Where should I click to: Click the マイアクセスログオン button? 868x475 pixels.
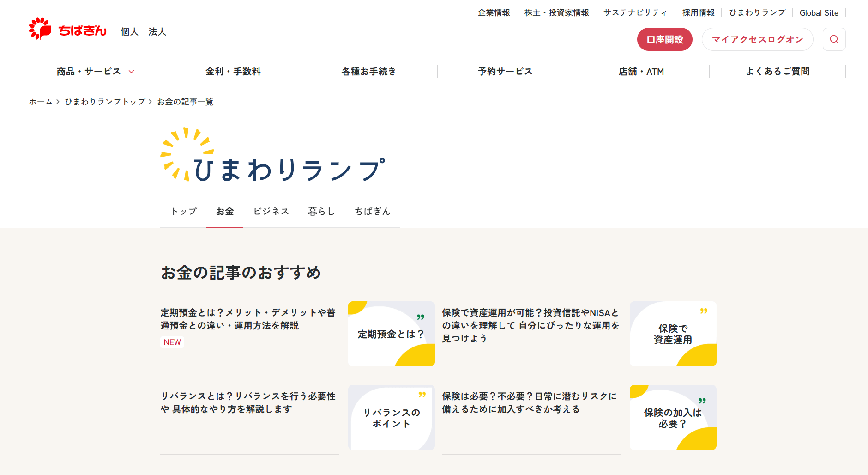tap(757, 39)
